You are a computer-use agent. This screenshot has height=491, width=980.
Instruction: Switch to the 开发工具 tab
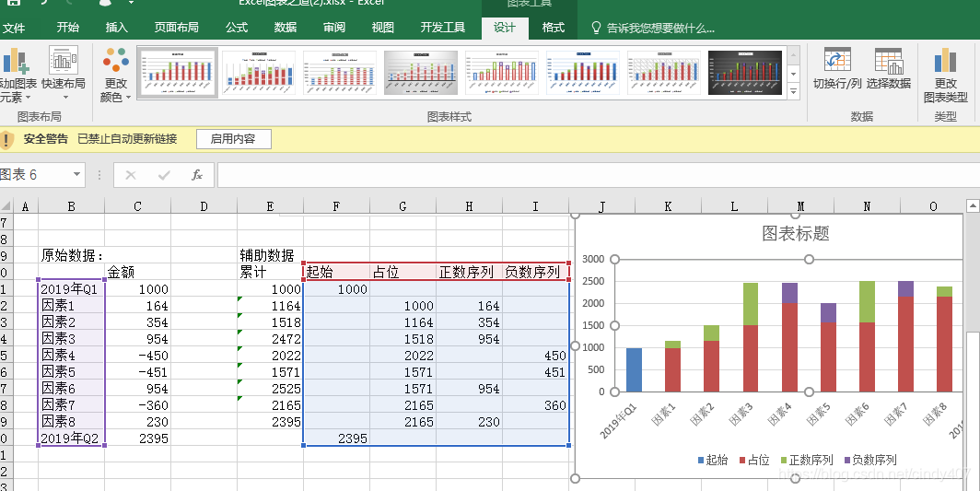click(x=442, y=28)
